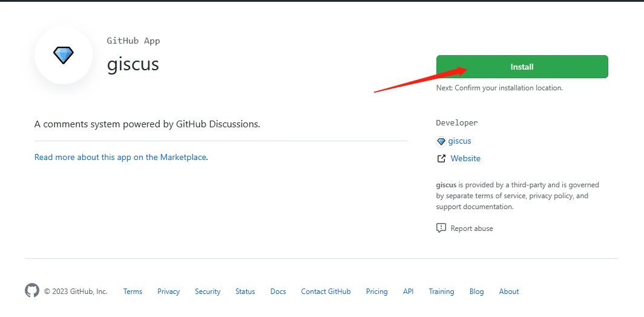Viewport: 644px width, 317px height.
Task: Click the GitHub Octocat logo in footer
Action: (32, 291)
